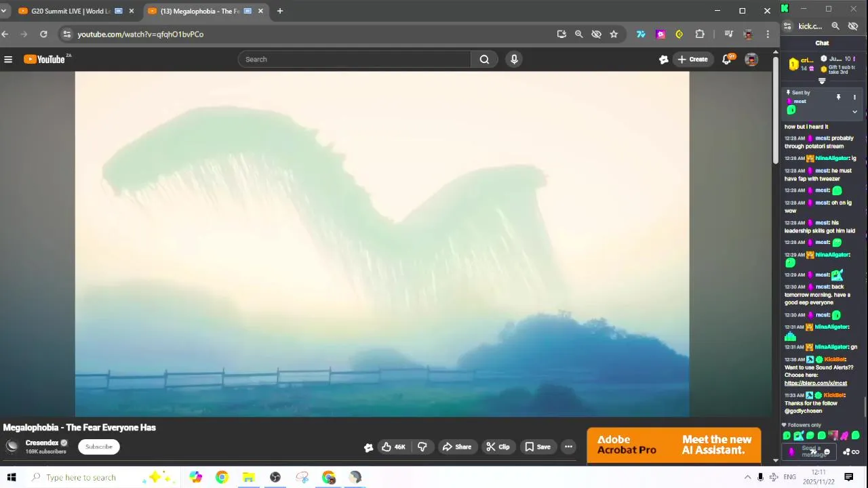Go to the YouTube home logo
868x488 pixels.
pos(45,60)
